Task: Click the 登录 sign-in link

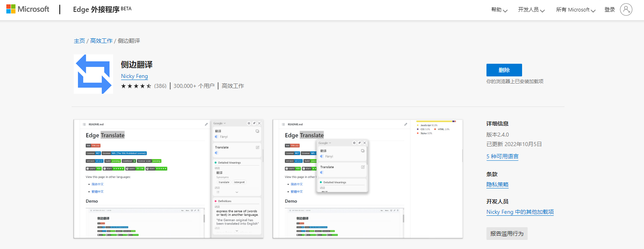Action: 610,10
